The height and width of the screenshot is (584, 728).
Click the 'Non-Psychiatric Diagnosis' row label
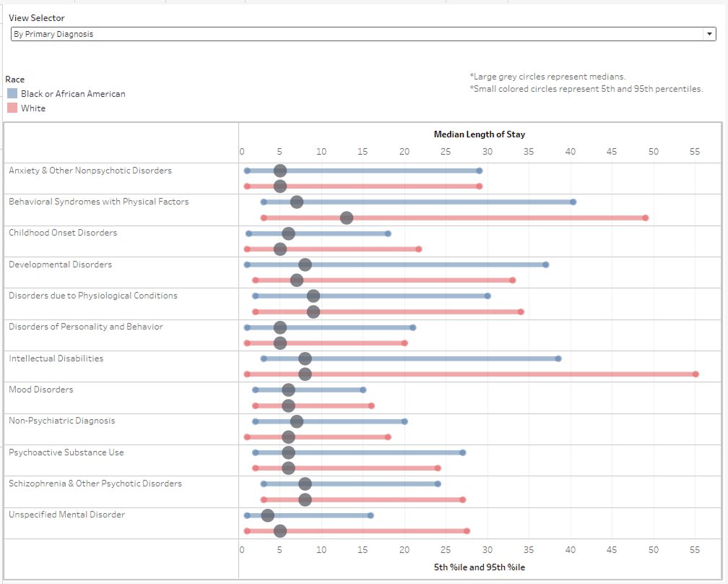coord(62,421)
